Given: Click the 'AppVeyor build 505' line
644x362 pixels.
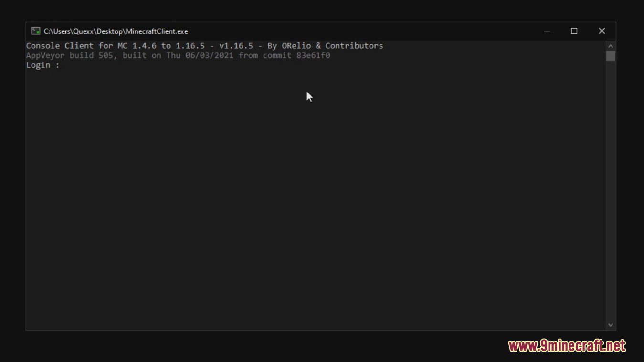Looking at the screenshot, I should pos(178,55).
